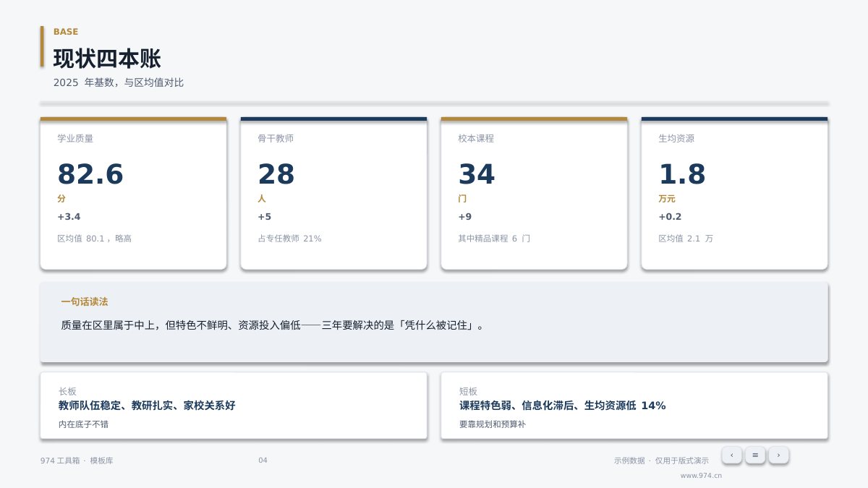Select the sentence starting 质量在区里属于中上
This screenshot has height=488, width=868.
click(x=273, y=325)
